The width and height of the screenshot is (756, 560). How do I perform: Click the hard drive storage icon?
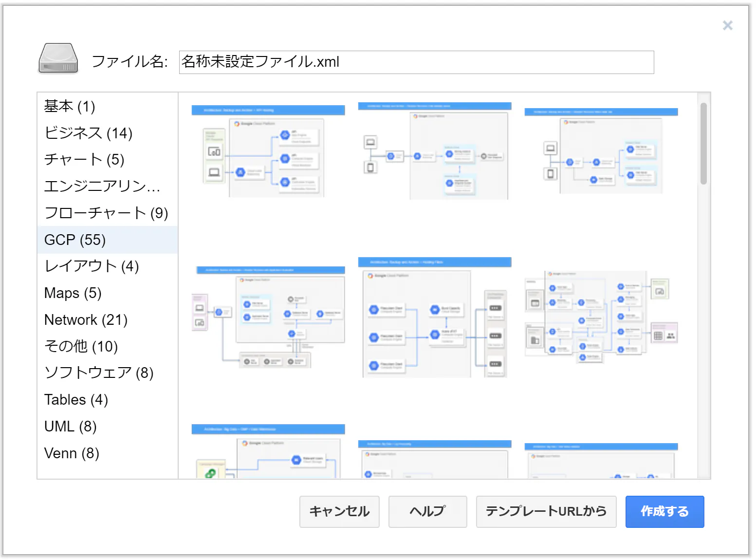click(x=58, y=58)
